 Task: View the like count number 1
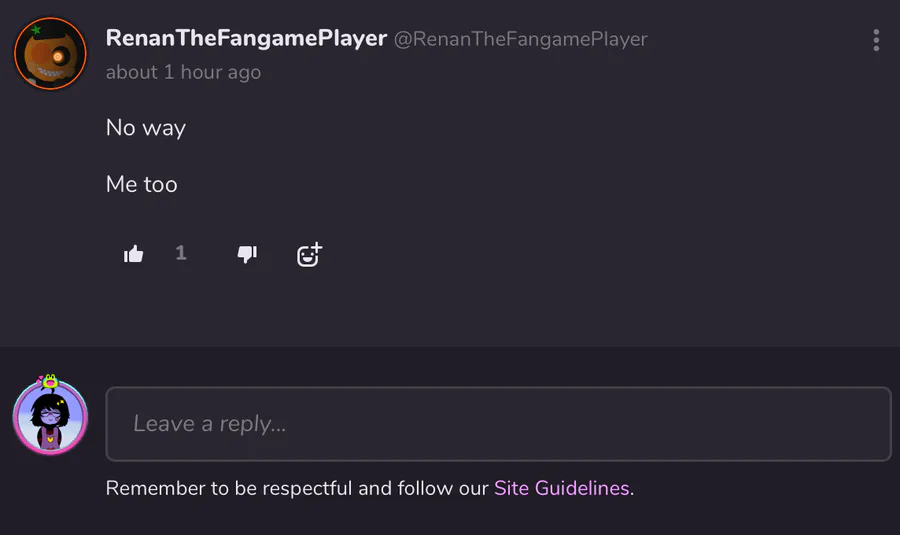click(181, 253)
